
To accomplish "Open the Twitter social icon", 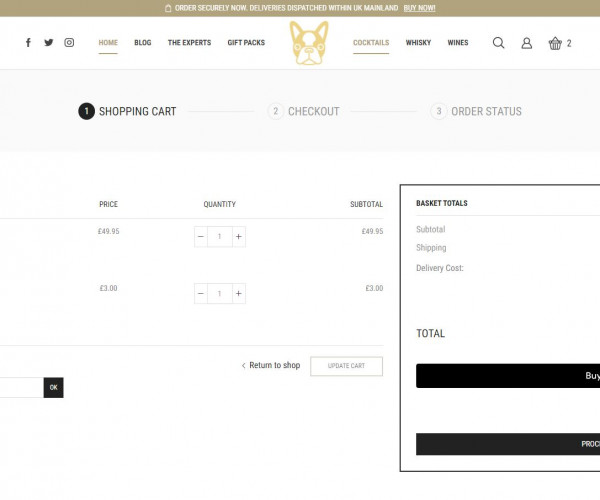I will tap(48, 43).
